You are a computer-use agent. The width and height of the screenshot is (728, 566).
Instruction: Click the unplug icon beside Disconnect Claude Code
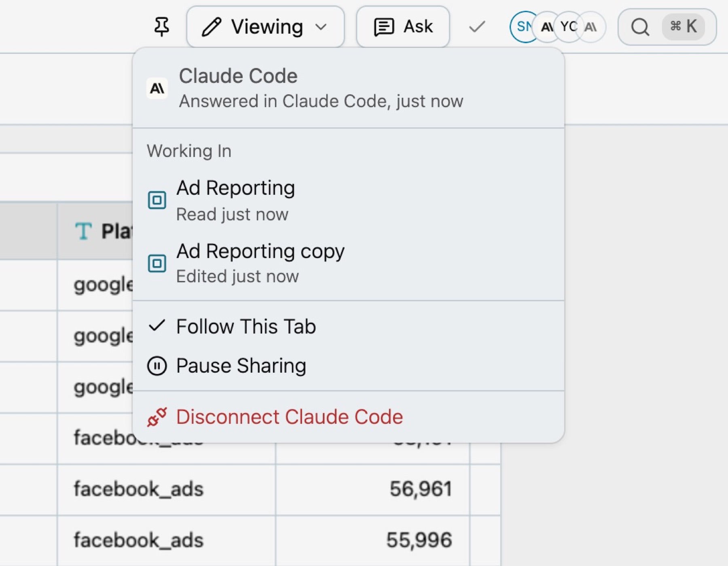pyautogui.click(x=157, y=417)
